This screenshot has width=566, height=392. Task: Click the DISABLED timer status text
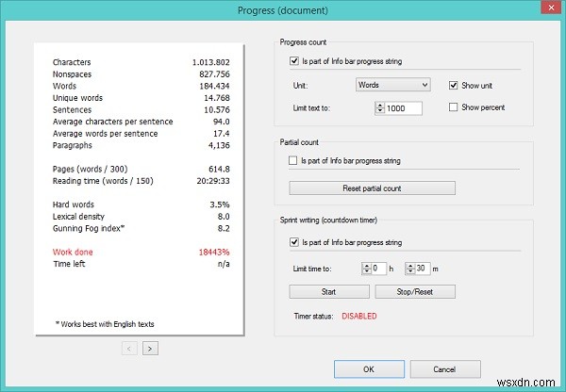359,317
